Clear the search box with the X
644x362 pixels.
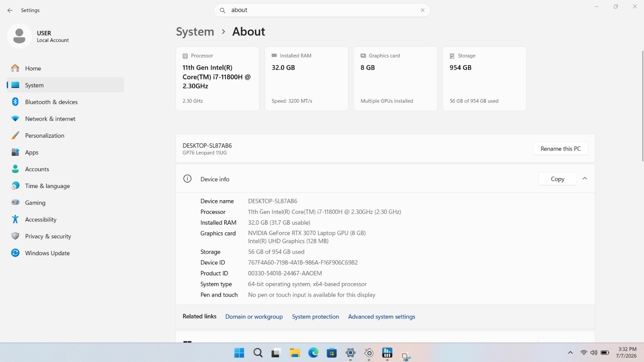point(423,10)
